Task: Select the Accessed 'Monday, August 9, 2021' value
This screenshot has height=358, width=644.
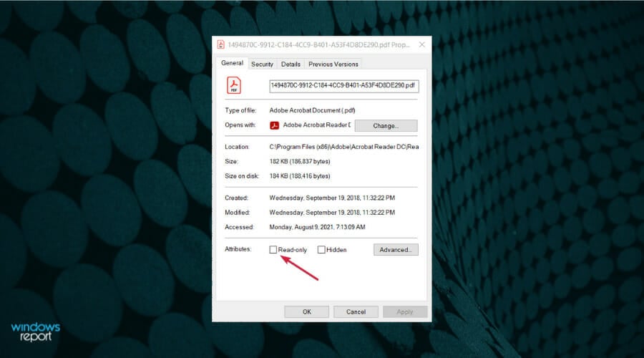Action: pos(317,227)
